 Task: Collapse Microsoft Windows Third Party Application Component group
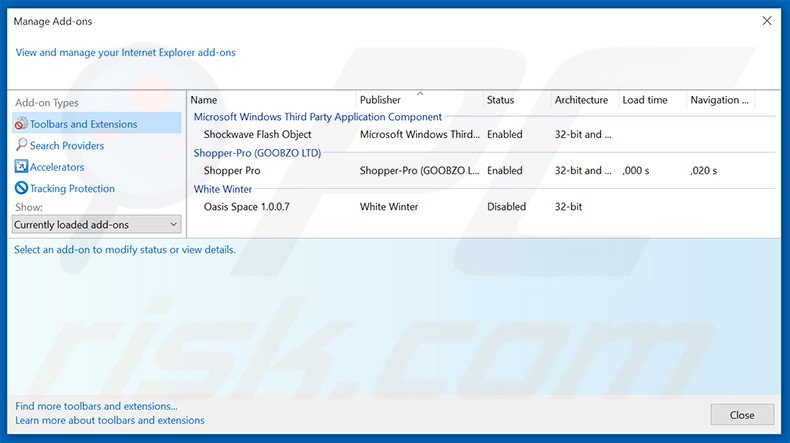pyautogui.click(x=317, y=117)
